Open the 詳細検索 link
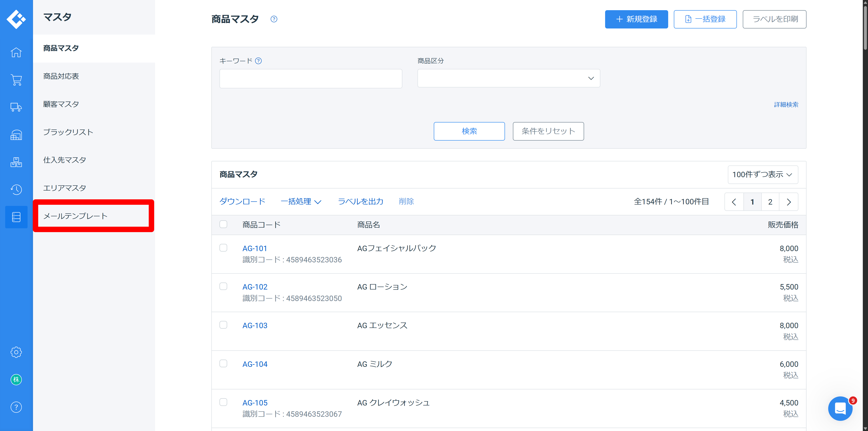Image resolution: width=868 pixels, height=431 pixels. tap(786, 104)
